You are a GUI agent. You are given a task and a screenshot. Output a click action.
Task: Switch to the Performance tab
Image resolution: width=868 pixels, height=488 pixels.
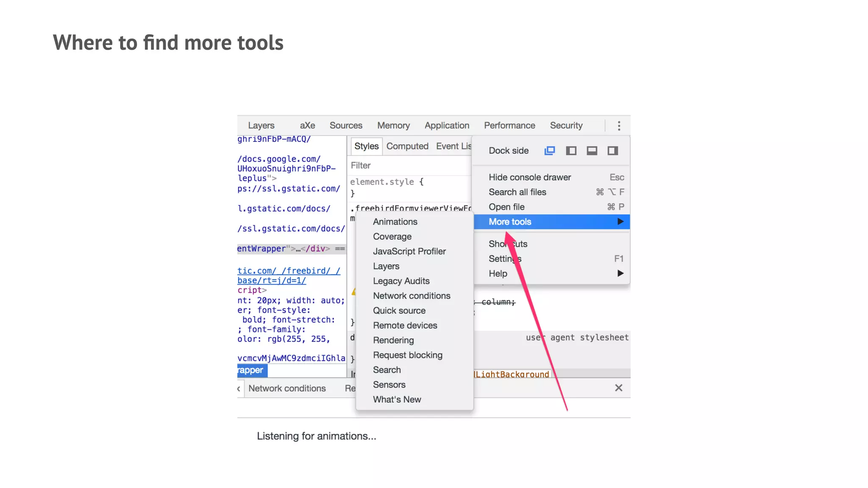point(509,126)
